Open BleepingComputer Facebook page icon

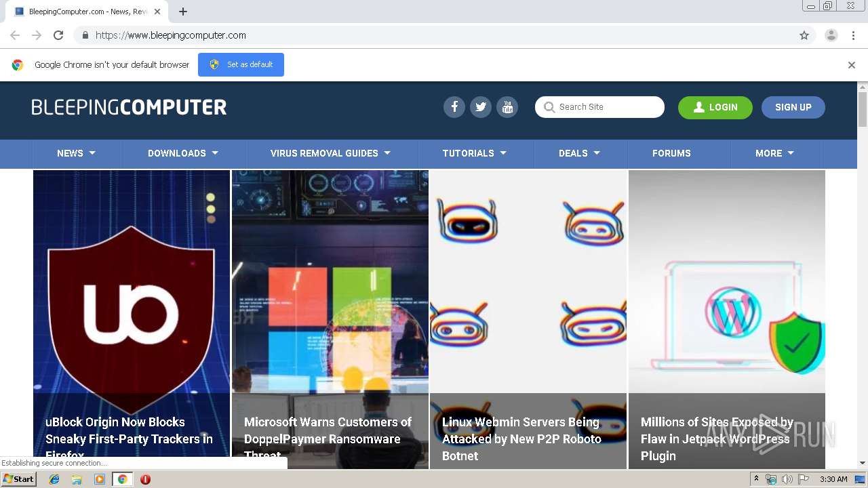[454, 107]
